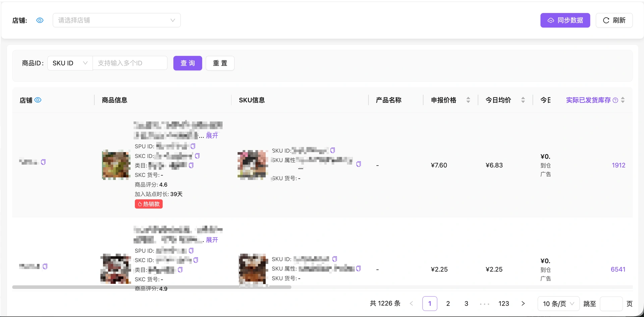This screenshot has width=644, height=317.
Task: Toggle eye icon in 店铺 column header
Action: click(x=38, y=100)
